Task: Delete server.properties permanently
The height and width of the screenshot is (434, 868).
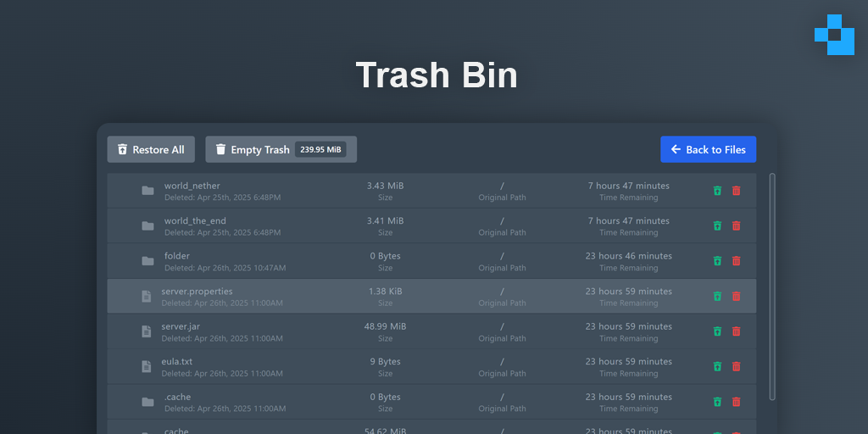Action: (x=737, y=296)
